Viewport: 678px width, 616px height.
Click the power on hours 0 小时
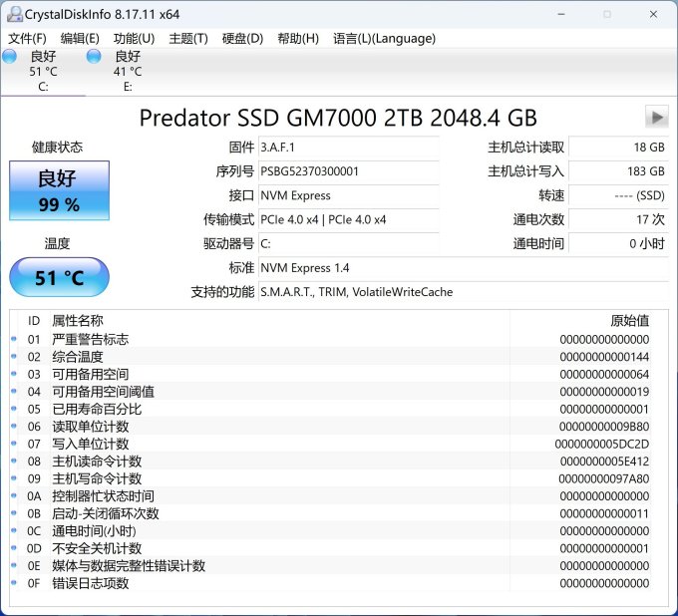(618, 244)
